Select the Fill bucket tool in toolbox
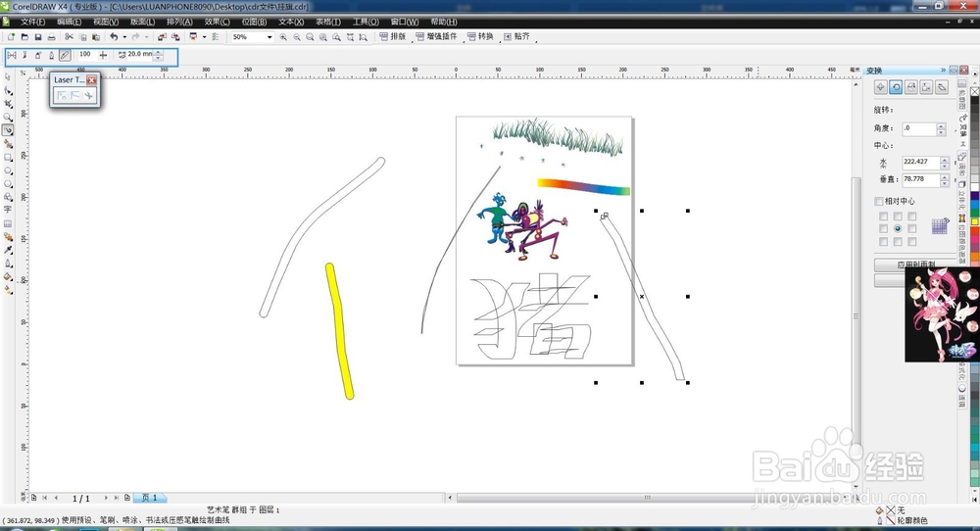 pyautogui.click(x=8, y=276)
